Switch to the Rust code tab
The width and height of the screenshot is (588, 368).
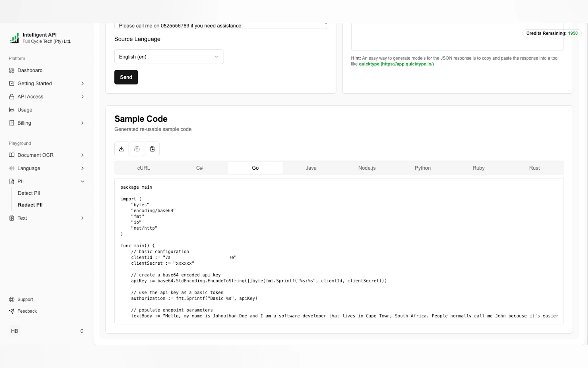(x=534, y=168)
